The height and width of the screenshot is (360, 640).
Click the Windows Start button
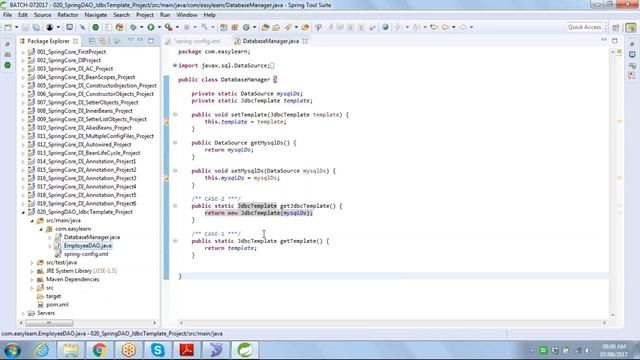pyautogui.click(x=12, y=350)
